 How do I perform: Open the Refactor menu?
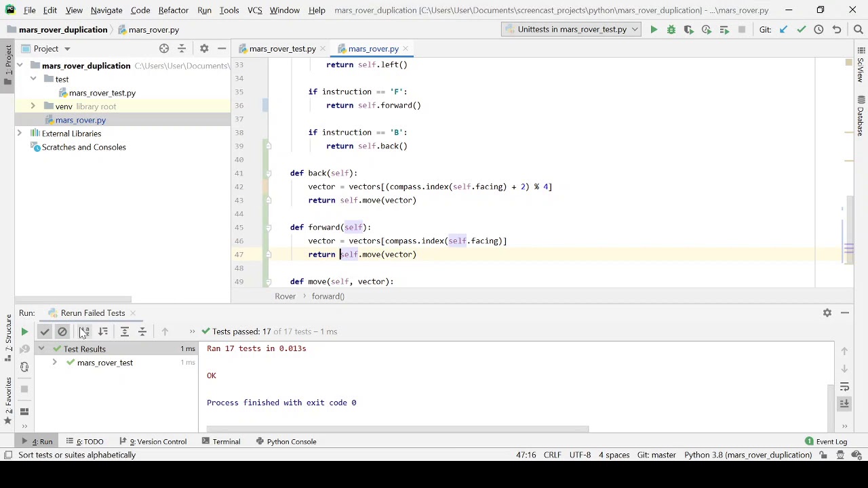[x=173, y=10]
